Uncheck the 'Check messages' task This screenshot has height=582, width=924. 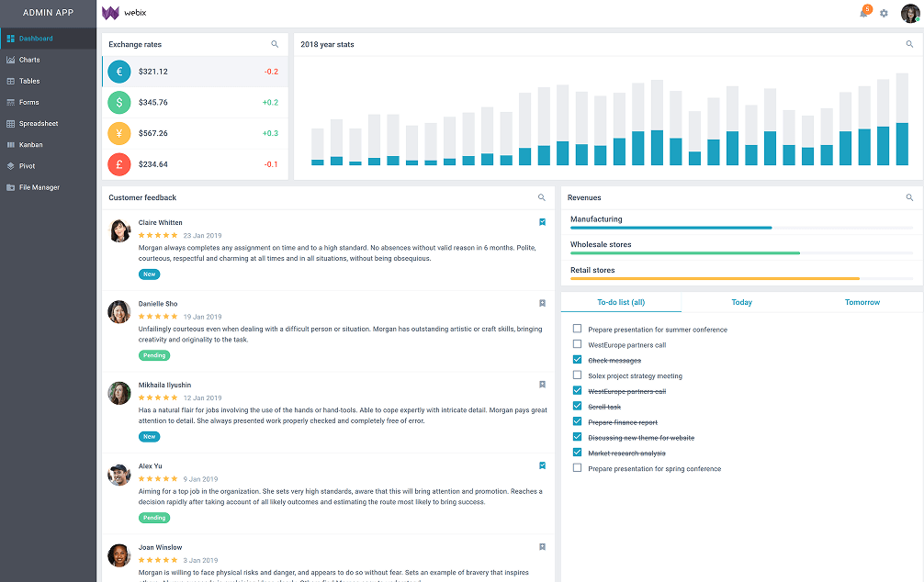point(577,359)
